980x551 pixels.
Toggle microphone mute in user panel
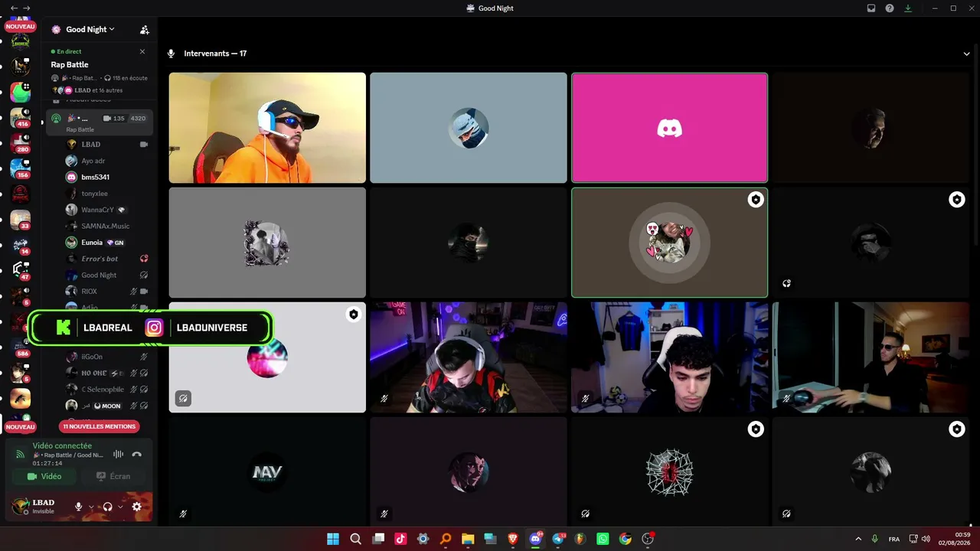click(x=78, y=507)
